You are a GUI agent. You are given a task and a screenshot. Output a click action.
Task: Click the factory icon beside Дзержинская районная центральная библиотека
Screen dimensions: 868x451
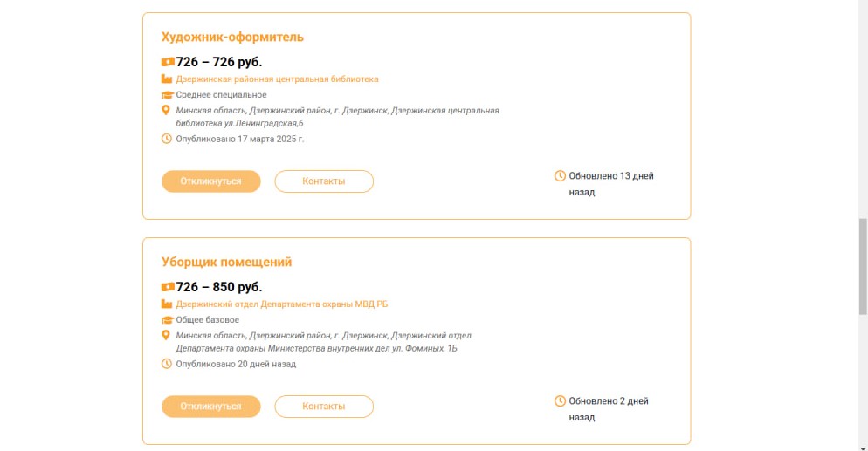coord(167,79)
